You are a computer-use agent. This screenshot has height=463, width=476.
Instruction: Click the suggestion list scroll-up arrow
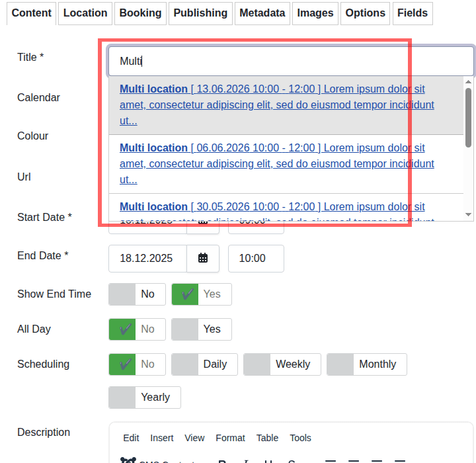coord(468,82)
